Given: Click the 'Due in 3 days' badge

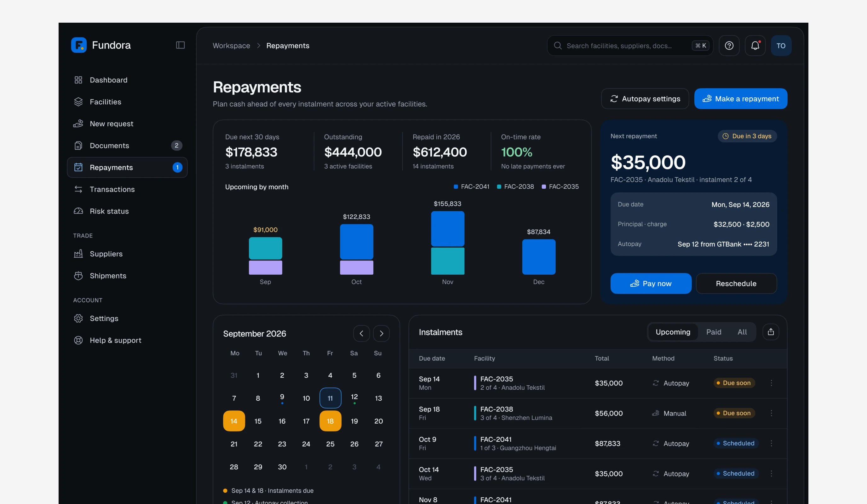Looking at the screenshot, I should point(747,136).
